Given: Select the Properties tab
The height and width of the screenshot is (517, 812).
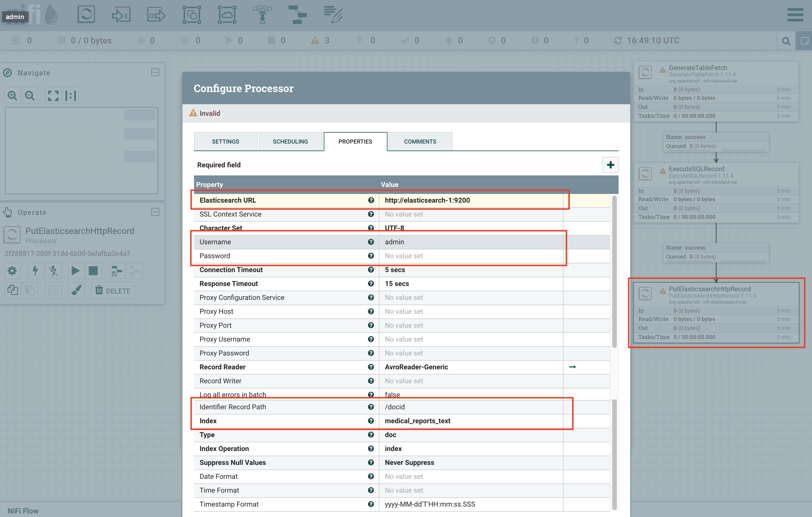Looking at the screenshot, I should tap(355, 142).
